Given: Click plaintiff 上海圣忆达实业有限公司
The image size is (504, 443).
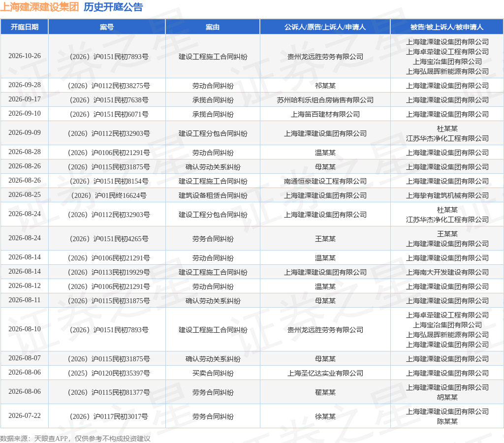Looking at the screenshot, I should (325, 373).
